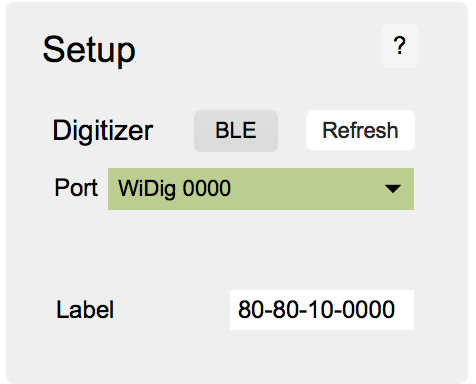Click the empty area between Port and Label

tap(233, 250)
